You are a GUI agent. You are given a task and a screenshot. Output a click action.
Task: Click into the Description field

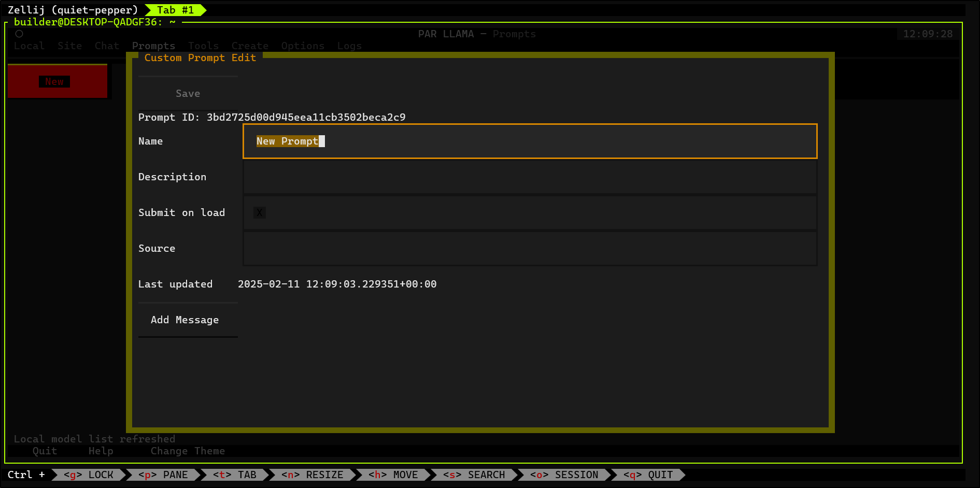529,177
